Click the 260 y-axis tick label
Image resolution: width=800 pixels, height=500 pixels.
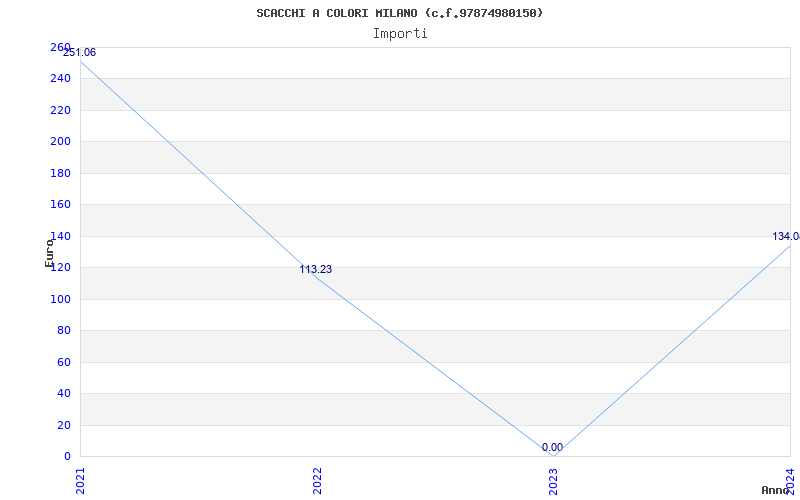60,47
